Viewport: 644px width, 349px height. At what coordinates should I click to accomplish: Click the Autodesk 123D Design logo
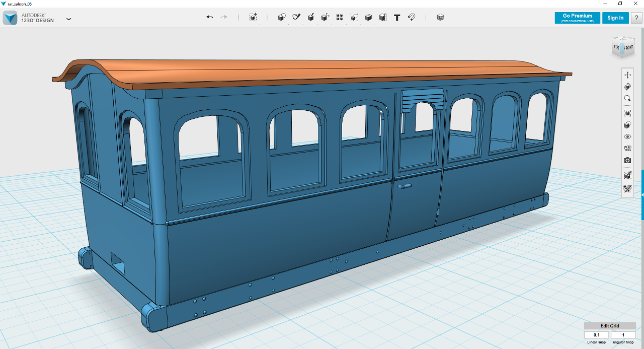click(10, 18)
